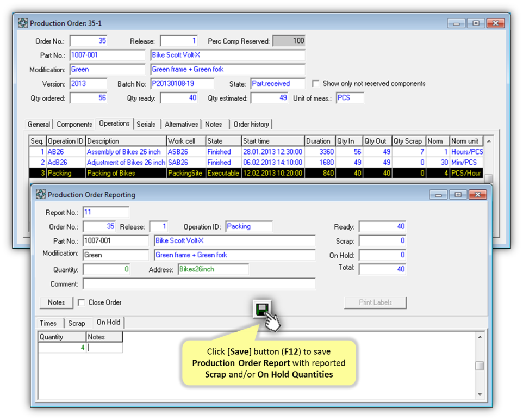Open the Order history tab
Image resolution: width=523 pixels, height=420 pixels.
251,125
